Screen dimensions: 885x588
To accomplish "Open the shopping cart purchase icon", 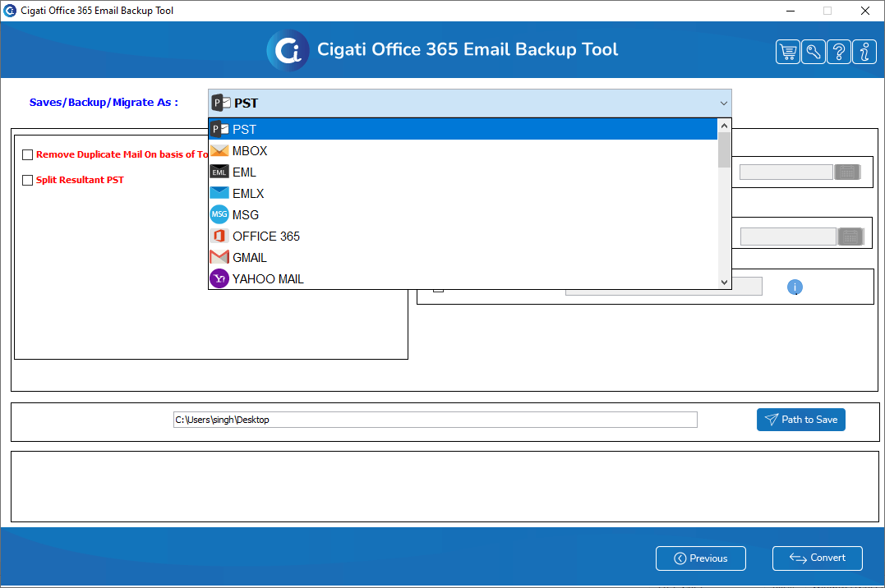I will click(787, 52).
